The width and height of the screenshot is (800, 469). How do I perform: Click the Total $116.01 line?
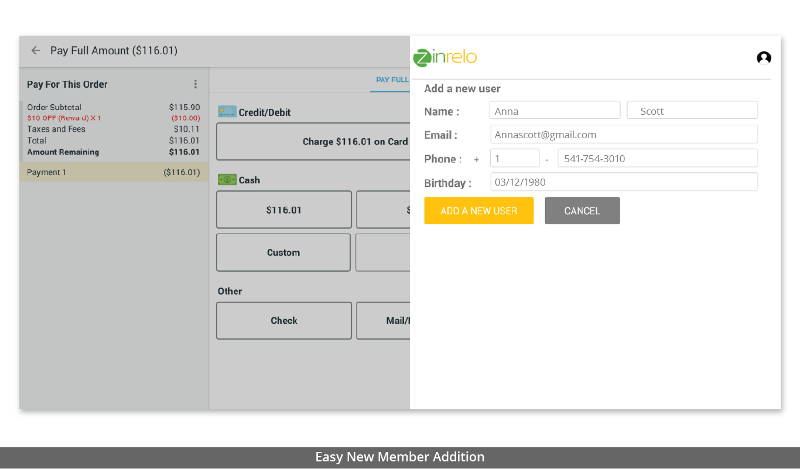tap(114, 140)
